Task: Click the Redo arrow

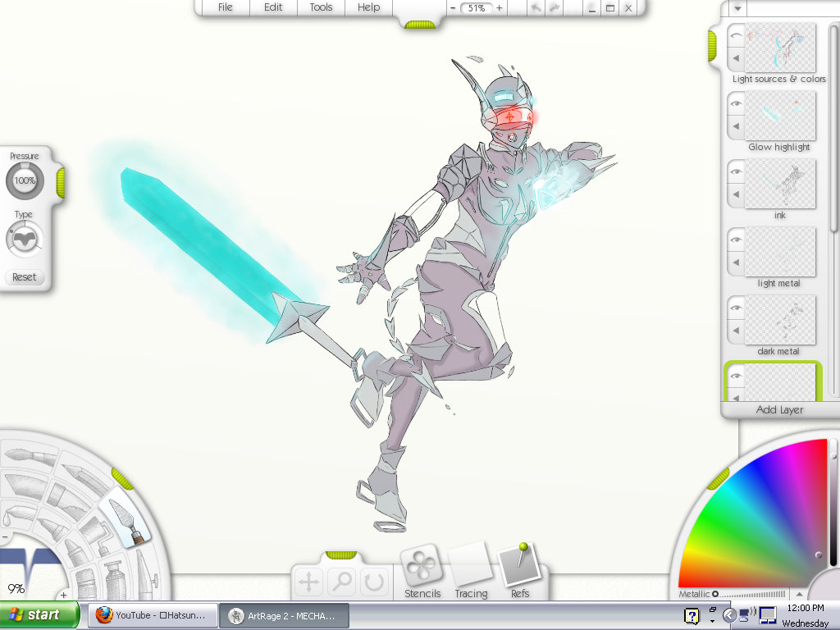Action: point(554,8)
